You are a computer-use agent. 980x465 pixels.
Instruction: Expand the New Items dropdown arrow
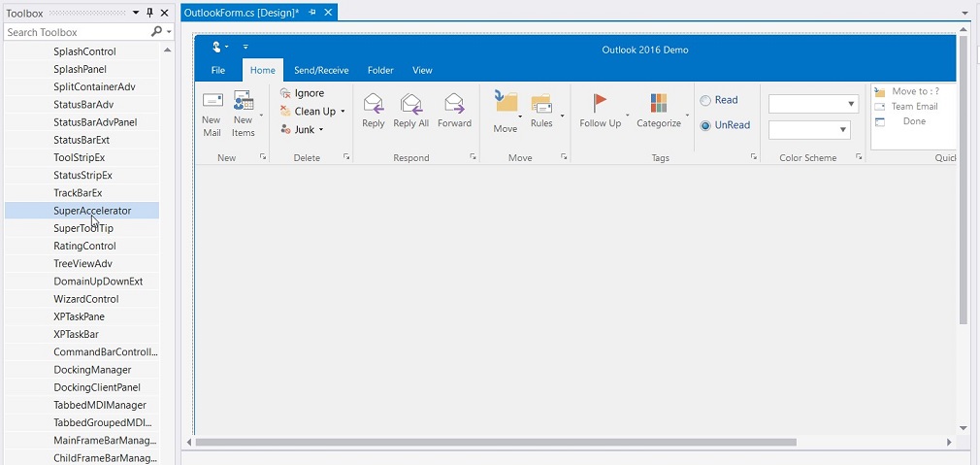pos(261,115)
